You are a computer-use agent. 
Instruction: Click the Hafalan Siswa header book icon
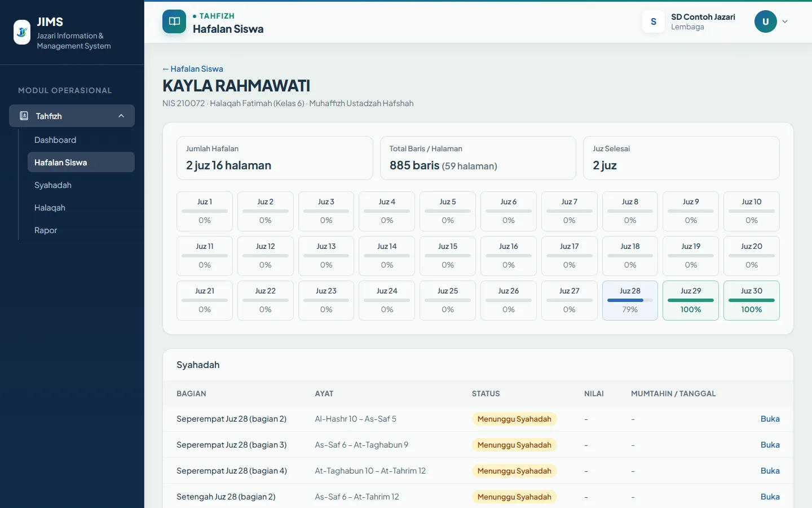(x=174, y=21)
